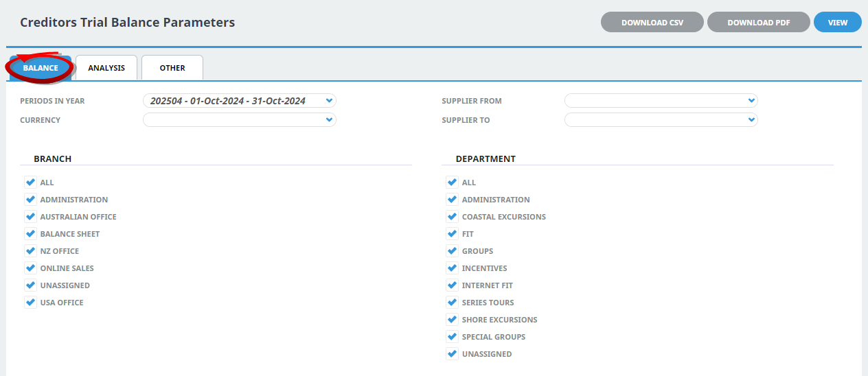Click the Download CSV button
This screenshot has height=376, width=868.
652,22
